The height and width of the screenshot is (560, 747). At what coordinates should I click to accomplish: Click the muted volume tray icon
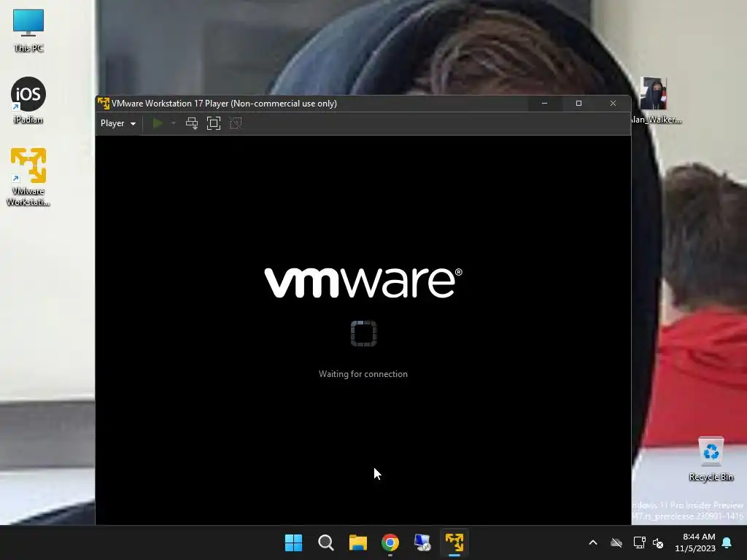tap(658, 542)
